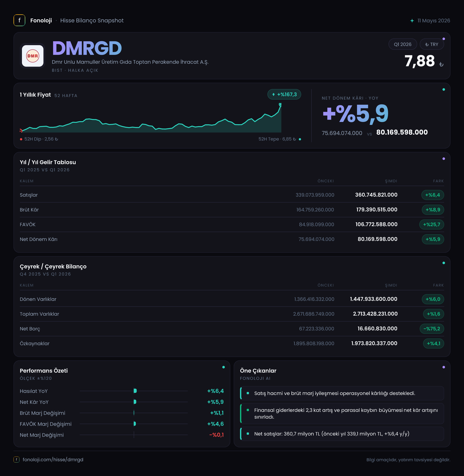This screenshot has width=464, height=476.
Task: Click the Net Dönem Kârı row label
Action: coord(39,239)
